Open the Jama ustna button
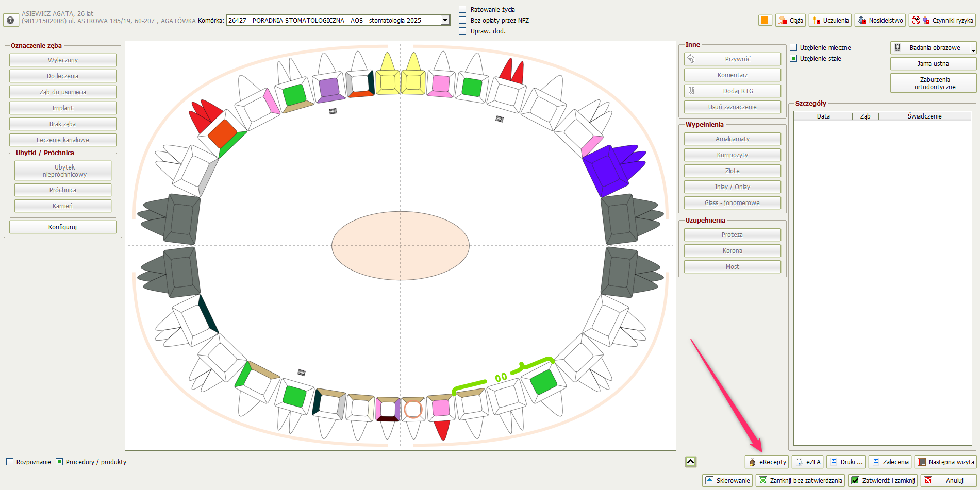The image size is (980, 490). 933,63
